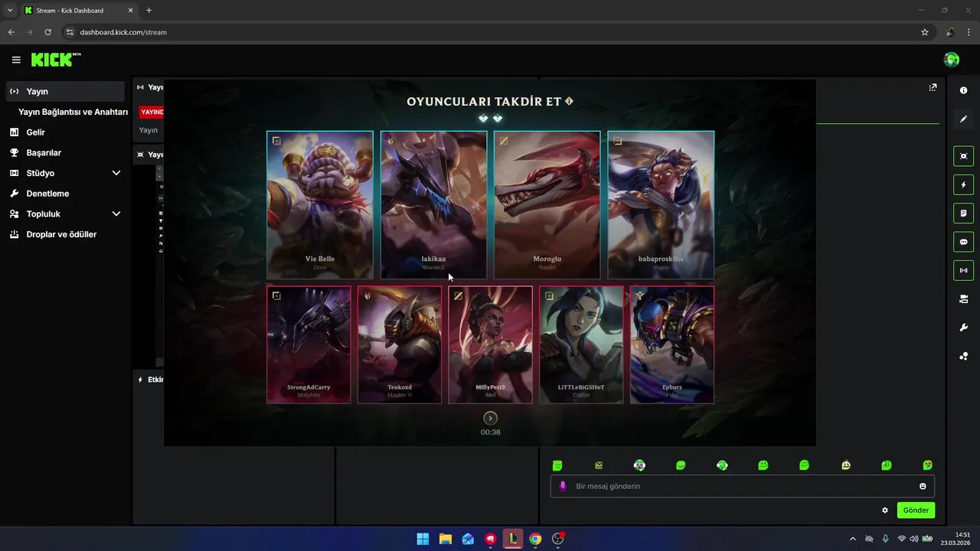The height and width of the screenshot is (551, 980).
Task: Toggle the broadcast signal panel icon
Action: click(x=963, y=270)
